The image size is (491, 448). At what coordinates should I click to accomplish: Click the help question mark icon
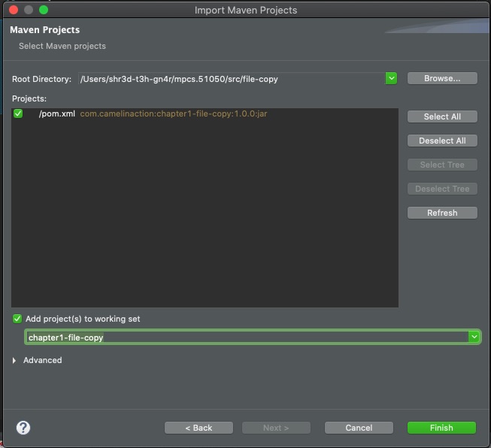click(x=23, y=428)
